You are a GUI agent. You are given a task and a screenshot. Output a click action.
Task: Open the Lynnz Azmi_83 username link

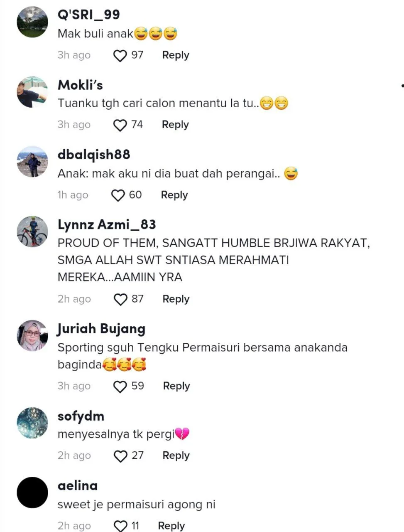click(x=107, y=225)
